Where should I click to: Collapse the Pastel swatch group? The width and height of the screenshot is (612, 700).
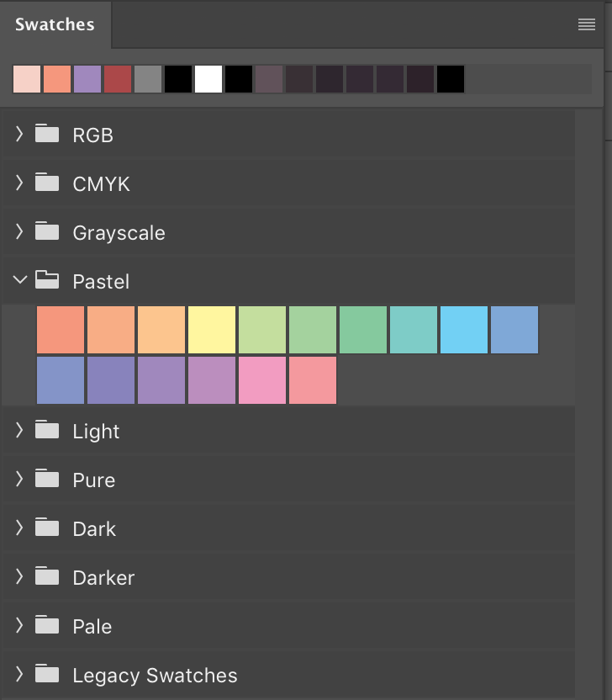pyautogui.click(x=18, y=280)
